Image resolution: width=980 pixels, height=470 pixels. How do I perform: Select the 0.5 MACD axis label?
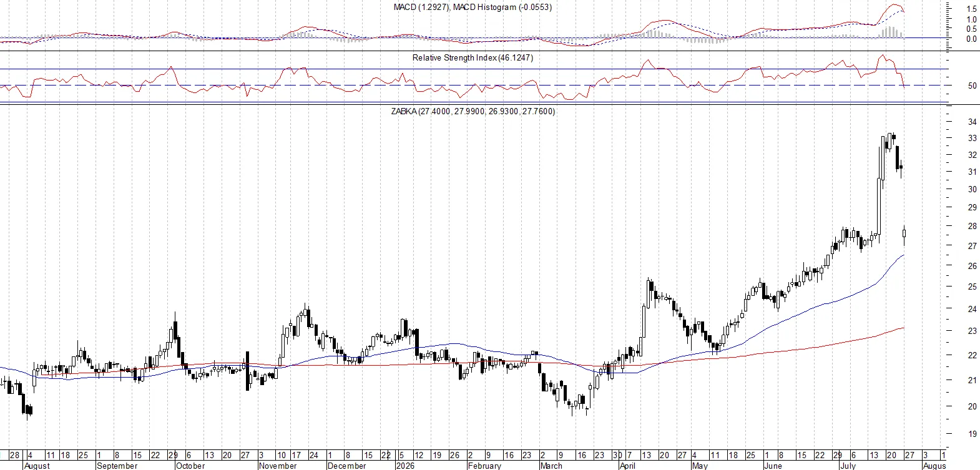(971, 29)
